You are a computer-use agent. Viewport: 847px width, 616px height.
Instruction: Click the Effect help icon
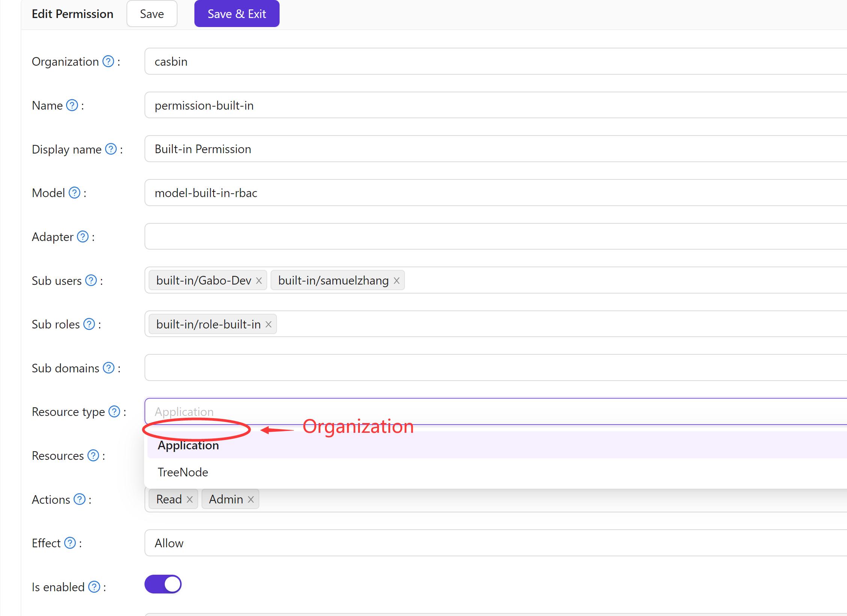point(70,543)
